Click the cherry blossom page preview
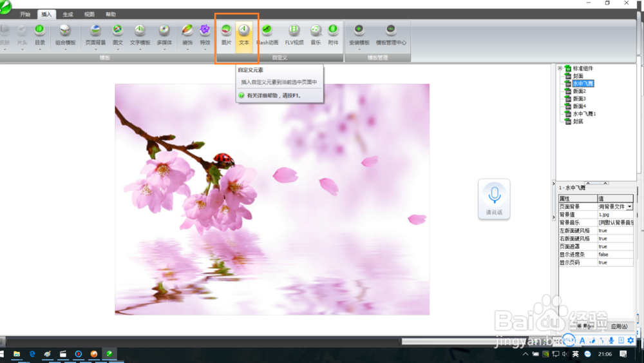Image resolution: width=644 pixels, height=363 pixels. (272, 199)
